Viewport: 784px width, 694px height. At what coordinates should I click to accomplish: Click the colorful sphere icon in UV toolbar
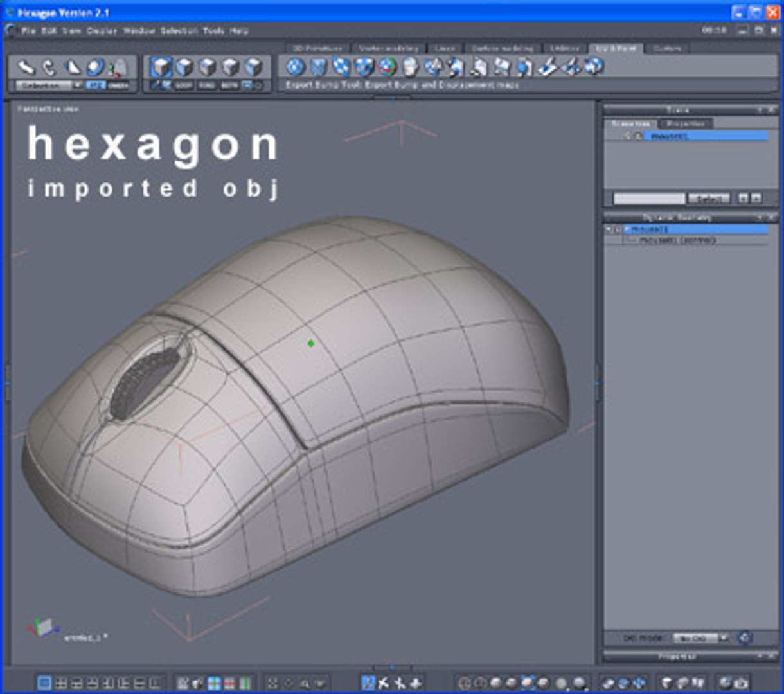click(x=388, y=66)
